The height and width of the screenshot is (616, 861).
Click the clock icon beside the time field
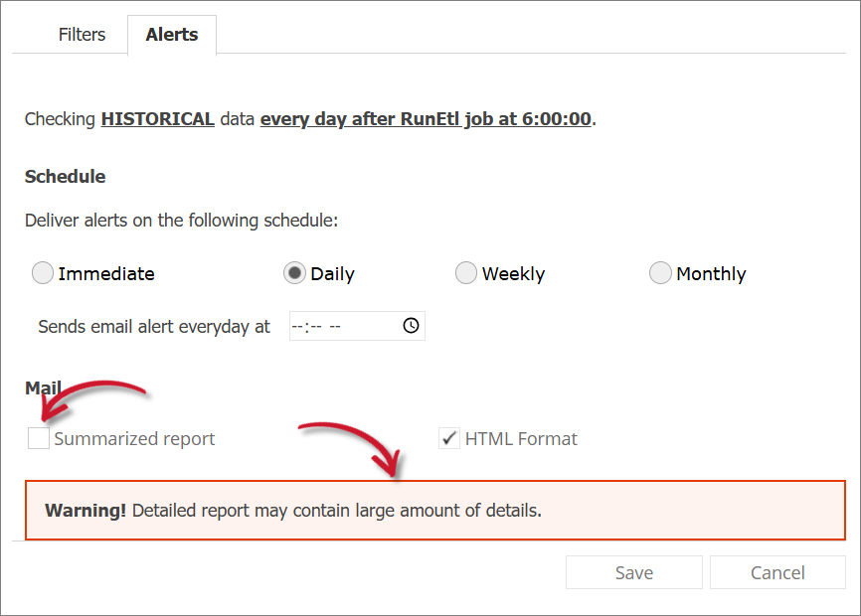411,325
